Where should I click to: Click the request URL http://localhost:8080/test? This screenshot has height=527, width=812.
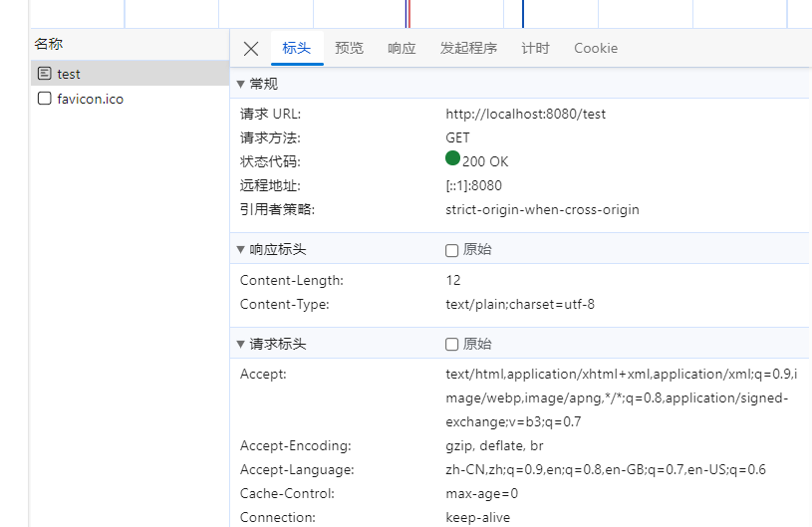525,115
